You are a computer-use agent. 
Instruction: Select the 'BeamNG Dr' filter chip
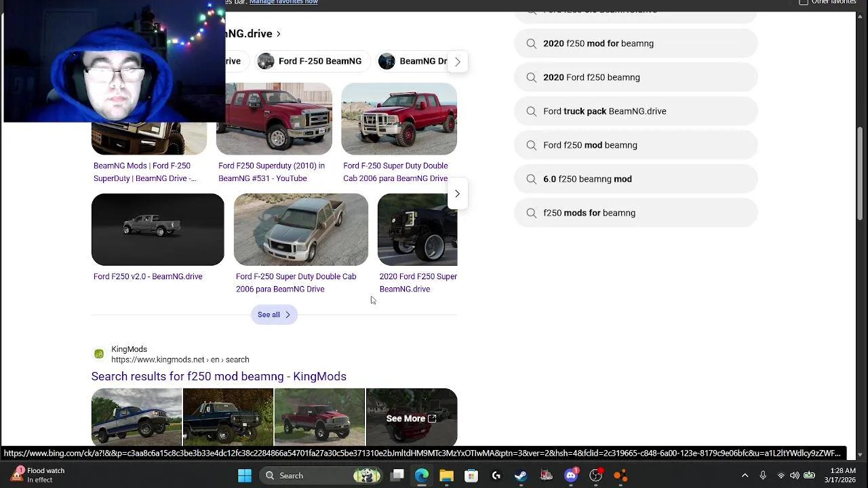click(412, 61)
